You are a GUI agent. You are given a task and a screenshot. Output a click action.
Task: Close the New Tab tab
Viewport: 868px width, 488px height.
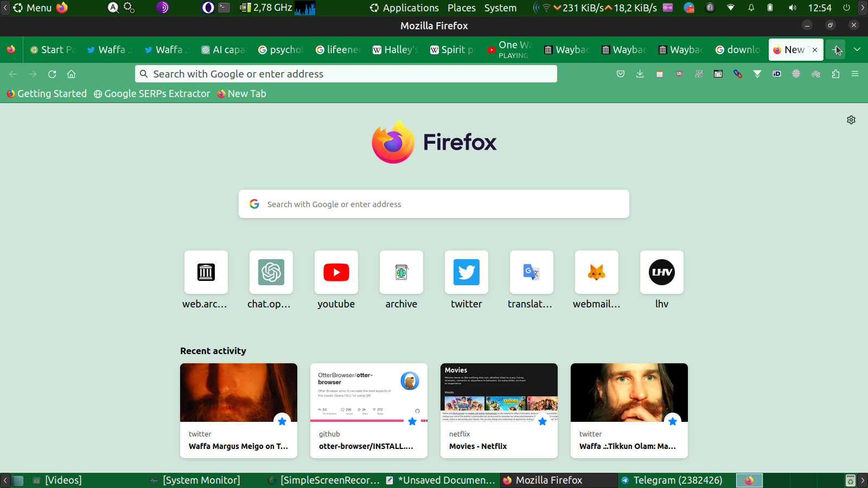(815, 50)
